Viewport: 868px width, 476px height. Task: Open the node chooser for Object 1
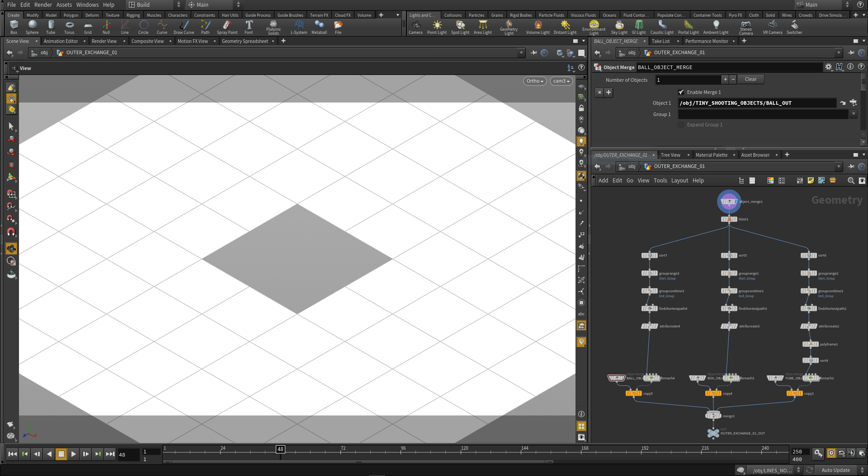tap(853, 103)
